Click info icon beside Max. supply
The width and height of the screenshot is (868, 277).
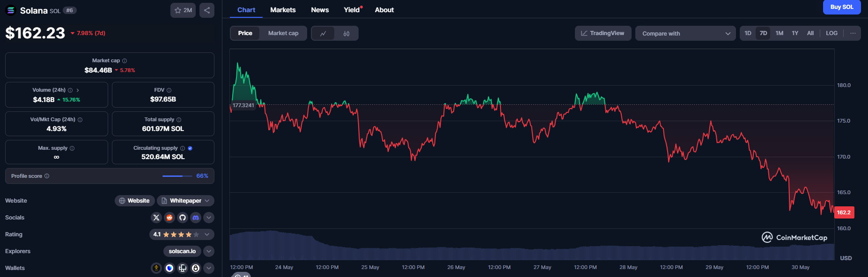point(72,148)
